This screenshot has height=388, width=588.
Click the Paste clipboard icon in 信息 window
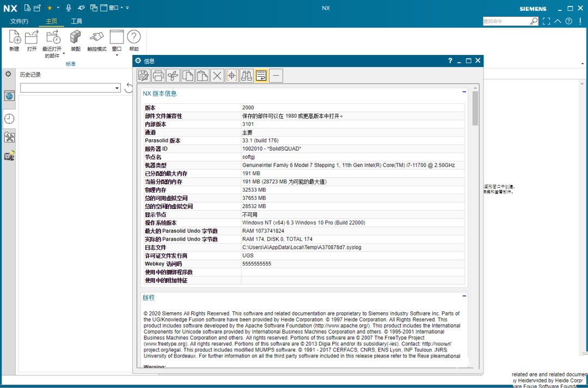pos(202,76)
